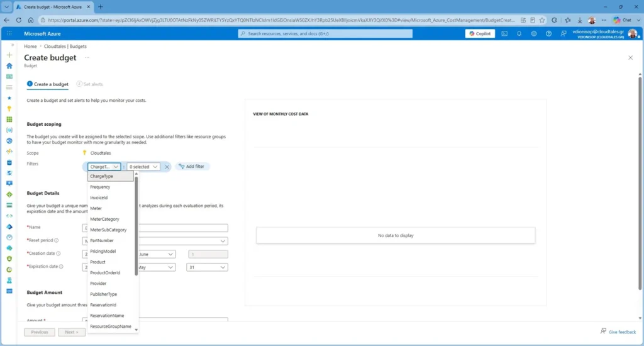Click the Create a resource plus icon
The width and height of the screenshot is (644, 346).
pos(9,55)
